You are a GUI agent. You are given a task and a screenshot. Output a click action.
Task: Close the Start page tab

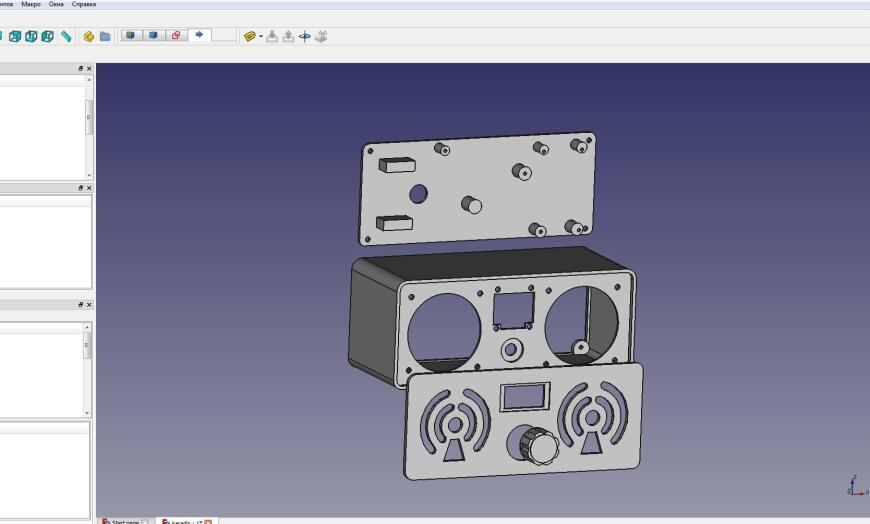click(x=145, y=521)
